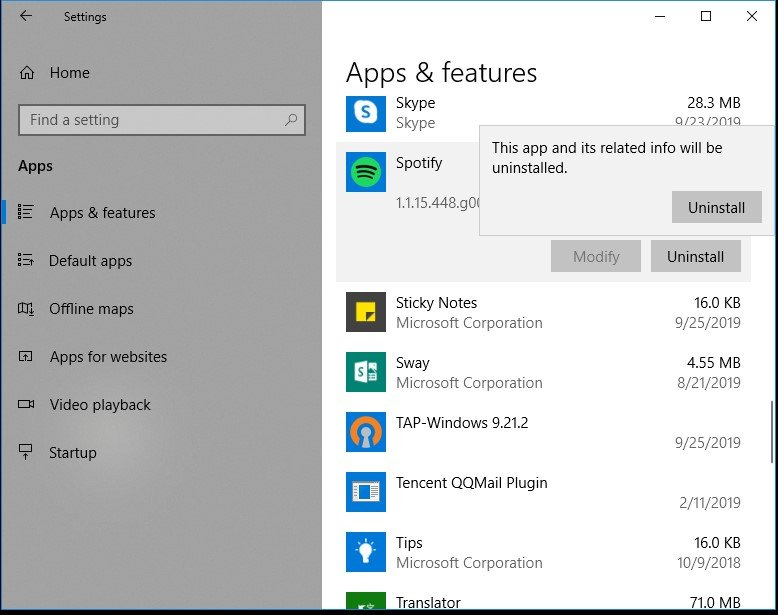Click the back arrow in Settings
This screenshot has width=778, height=615.
[x=26, y=16]
